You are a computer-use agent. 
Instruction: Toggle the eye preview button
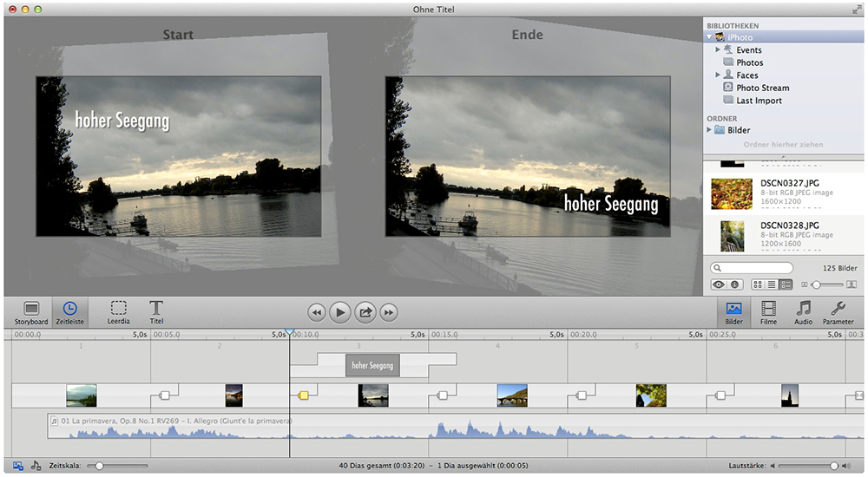719,284
